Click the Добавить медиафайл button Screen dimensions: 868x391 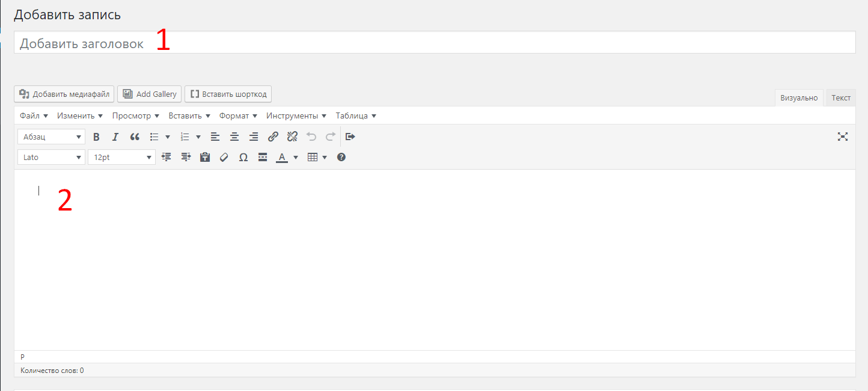64,94
